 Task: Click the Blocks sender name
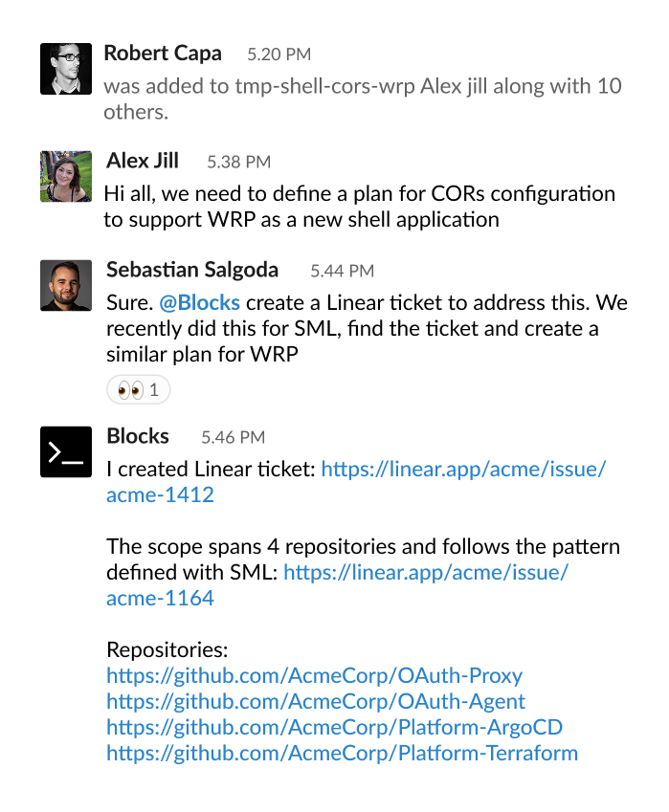click(138, 436)
